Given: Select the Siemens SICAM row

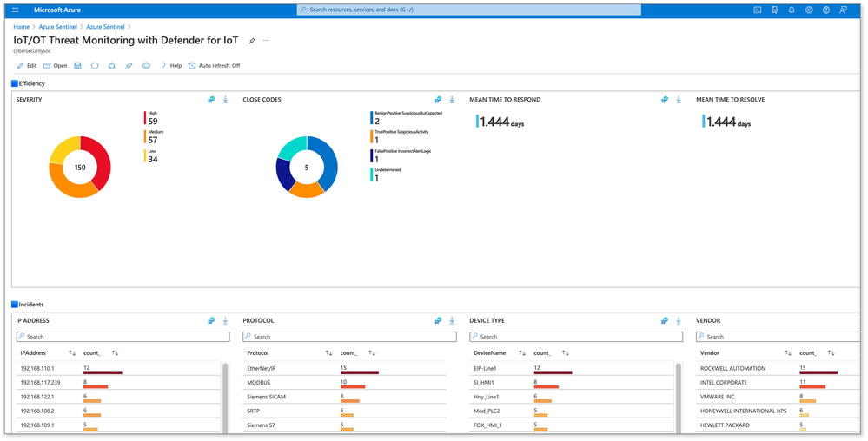Looking at the screenshot, I should (x=344, y=398).
